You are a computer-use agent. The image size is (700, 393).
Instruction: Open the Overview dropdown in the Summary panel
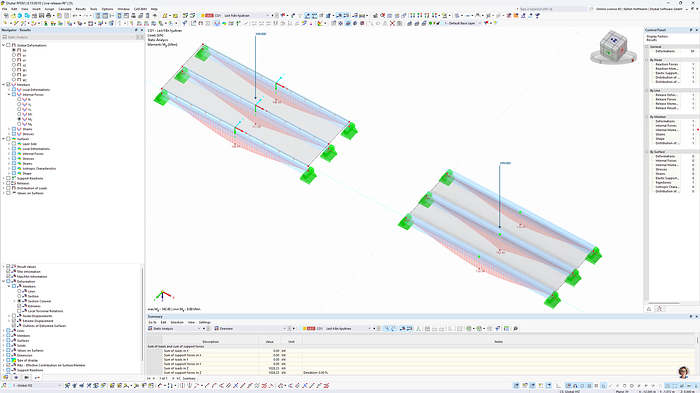[284, 328]
